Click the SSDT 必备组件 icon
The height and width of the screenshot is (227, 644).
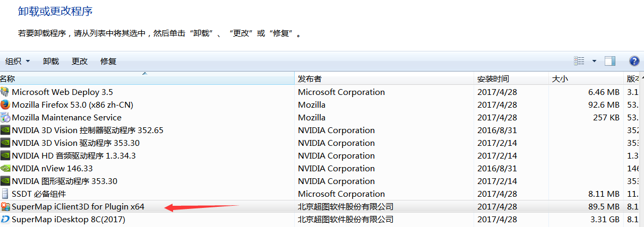(5, 194)
